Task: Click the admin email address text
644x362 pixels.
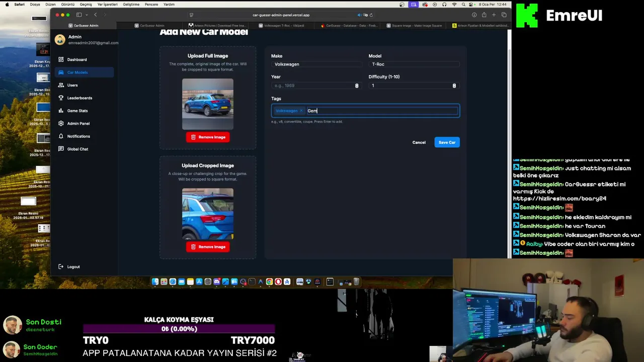Action: coord(93,43)
